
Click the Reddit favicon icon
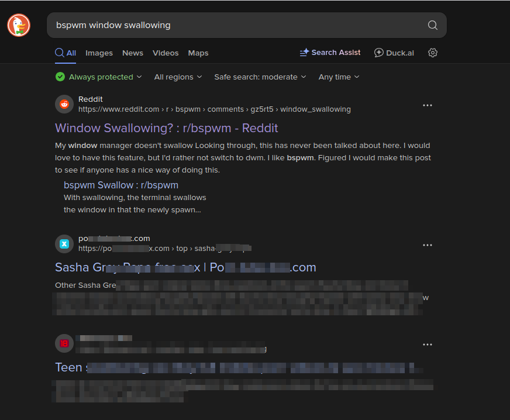click(64, 104)
